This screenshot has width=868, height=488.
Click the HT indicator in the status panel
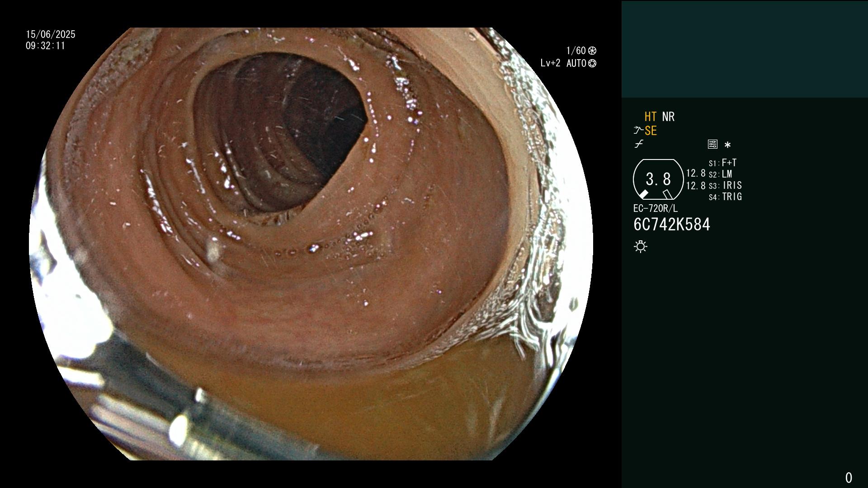(x=650, y=117)
